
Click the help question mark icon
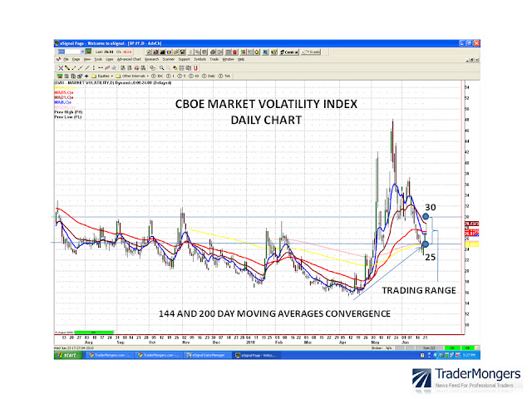click(x=273, y=52)
